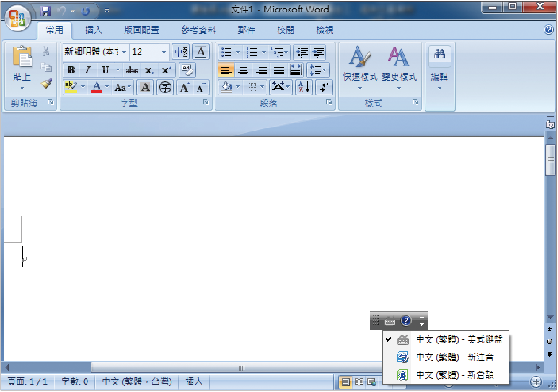Switch to Print Layout view
This screenshot has width=558, height=392.
pos(345,382)
